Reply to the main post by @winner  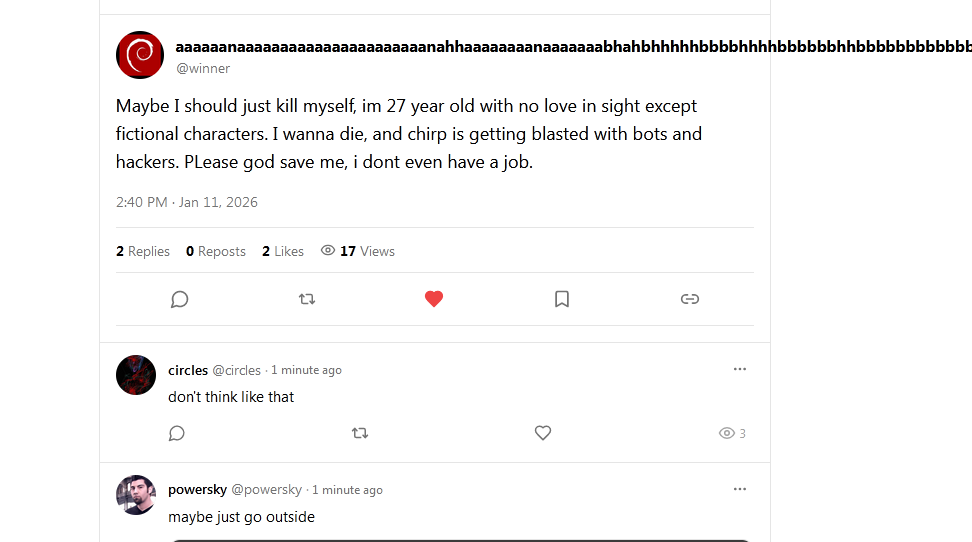click(180, 299)
